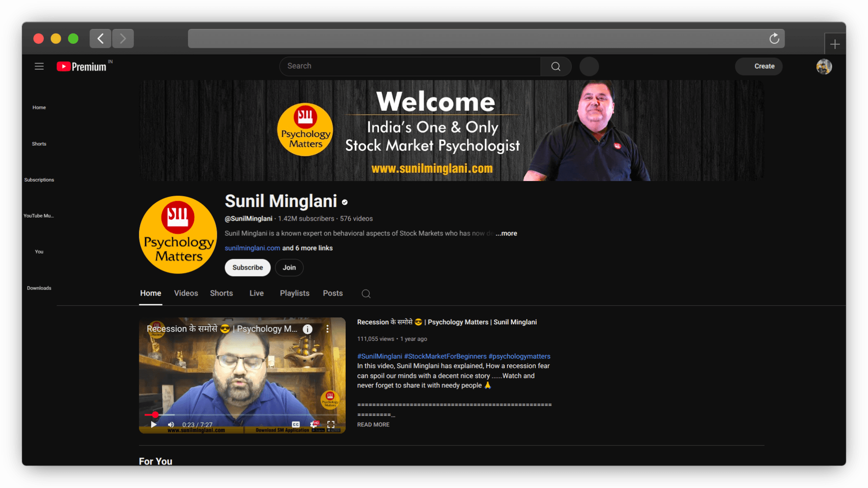The height and width of the screenshot is (488, 868).
Task: Open the #SunilMinglani hashtag
Action: tap(380, 356)
